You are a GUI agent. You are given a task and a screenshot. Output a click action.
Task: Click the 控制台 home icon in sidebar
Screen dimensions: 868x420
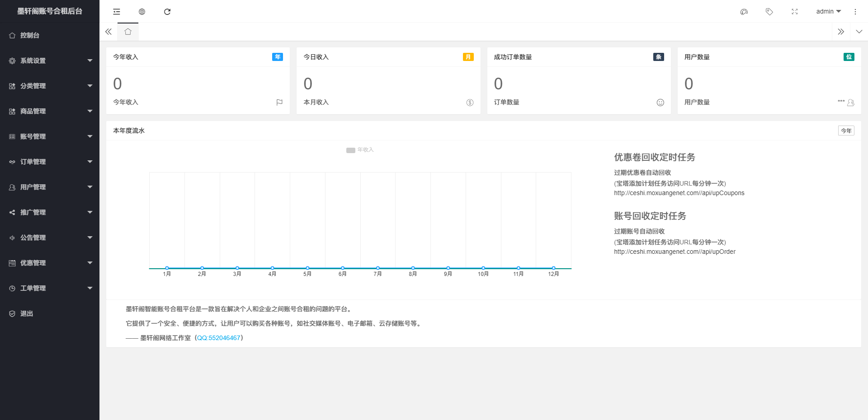[x=12, y=35]
